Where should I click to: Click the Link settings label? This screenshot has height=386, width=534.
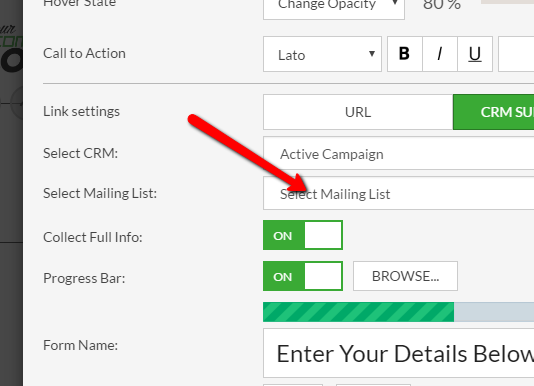tap(81, 111)
